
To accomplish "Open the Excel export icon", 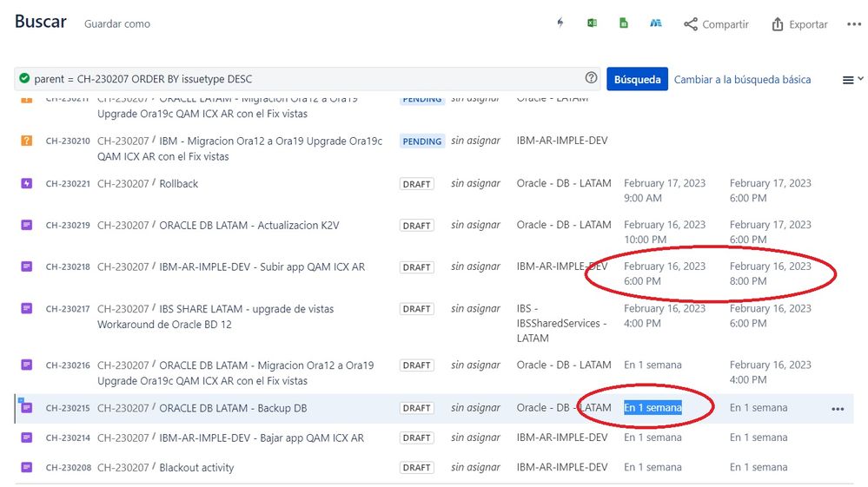I will [592, 23].
